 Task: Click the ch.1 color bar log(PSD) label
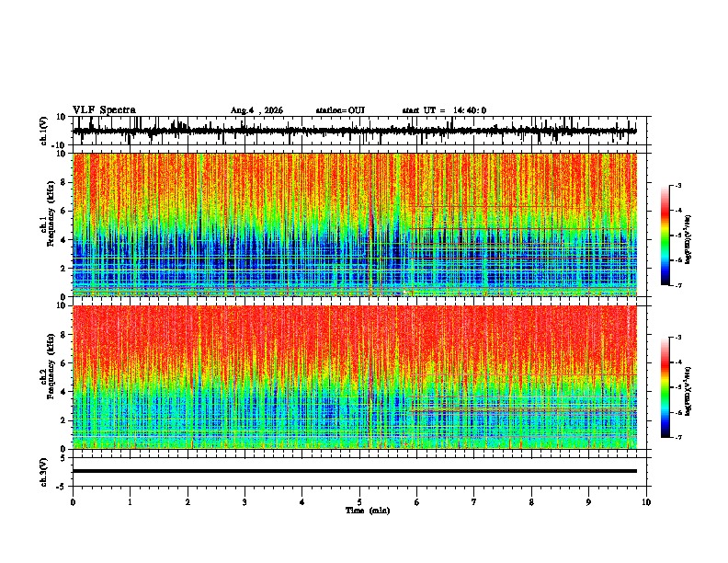[688, 240]
